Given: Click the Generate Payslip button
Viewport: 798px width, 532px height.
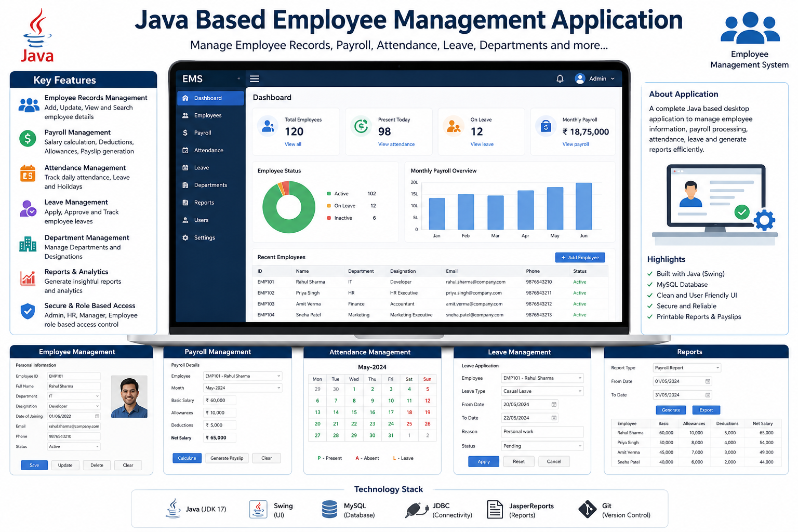Looking at the screenshot, I should point(227,458).
